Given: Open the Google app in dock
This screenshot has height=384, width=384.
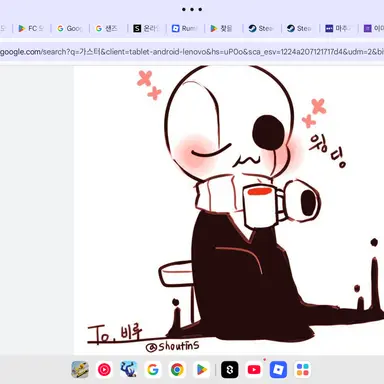Looking at the screenshot, I should [153, 369].
